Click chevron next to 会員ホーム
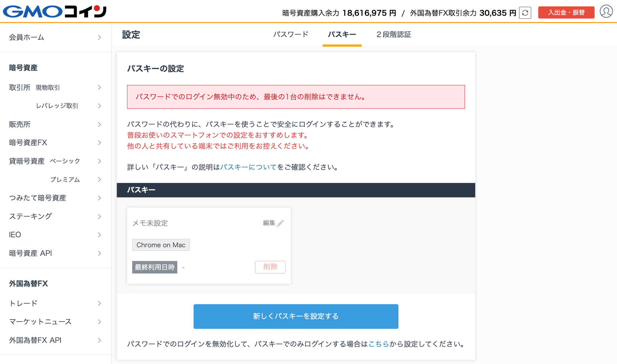Screen dimensions: 617x364 (99, 37)
